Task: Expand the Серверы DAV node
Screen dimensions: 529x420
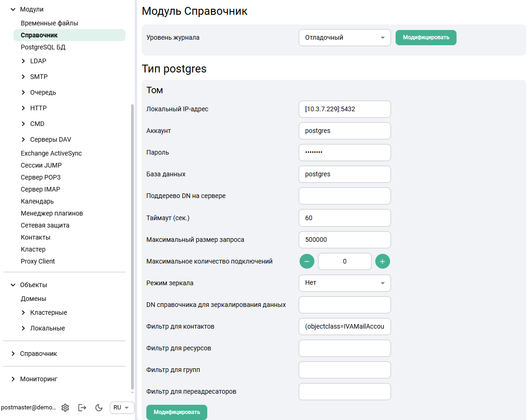Action: tap(24, 139)
